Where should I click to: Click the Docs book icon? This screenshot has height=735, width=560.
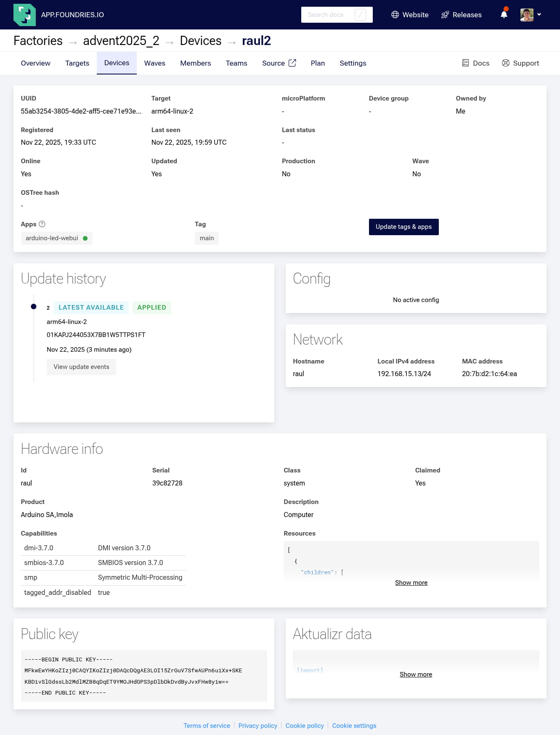point(465,63)
